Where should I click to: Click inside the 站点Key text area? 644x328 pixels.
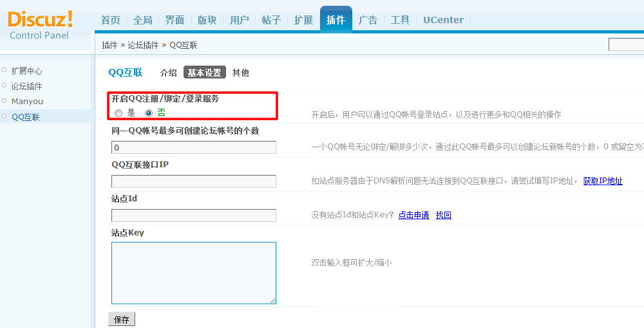tap(194, 273)
